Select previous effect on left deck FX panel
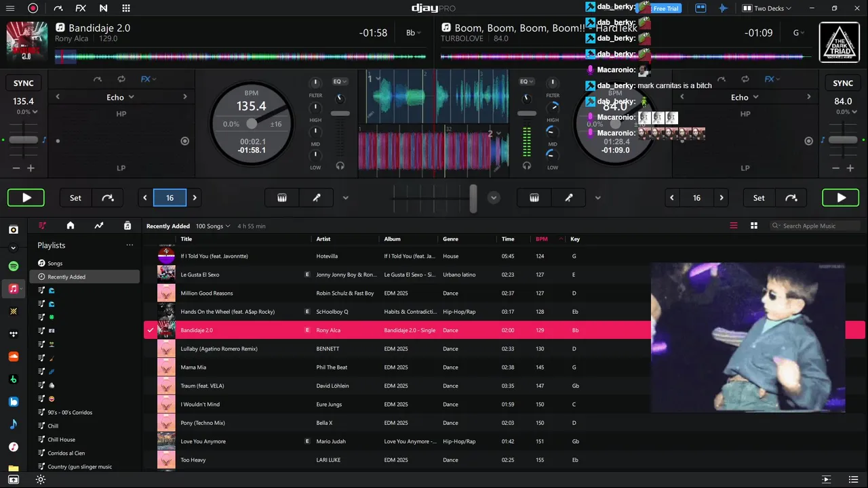868x488 pixels. [57, 97]
